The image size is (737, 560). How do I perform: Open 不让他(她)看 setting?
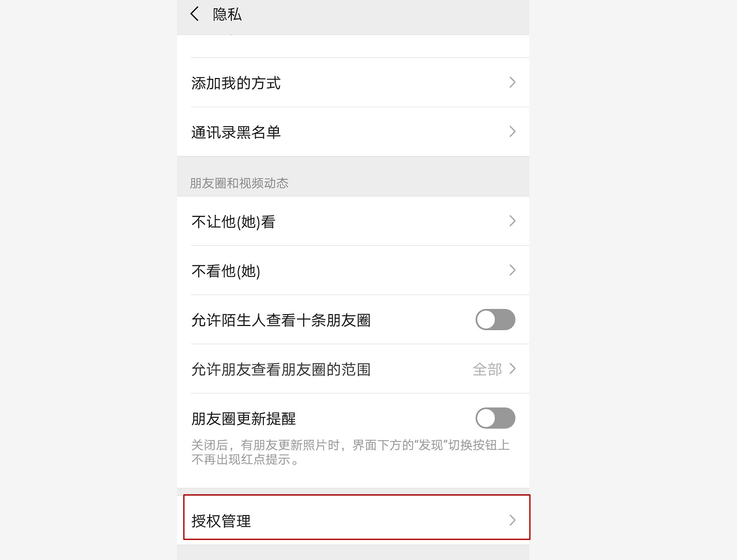[x=353, y=221]
